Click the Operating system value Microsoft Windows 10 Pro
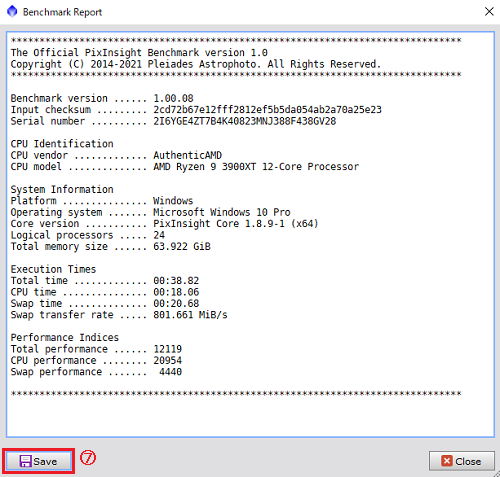This screenshot has height=477, width=500. (222, 212)
